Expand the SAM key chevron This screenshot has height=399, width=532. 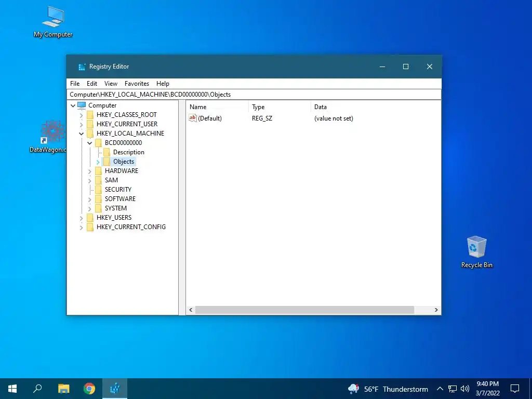click(x=89, y=180)
